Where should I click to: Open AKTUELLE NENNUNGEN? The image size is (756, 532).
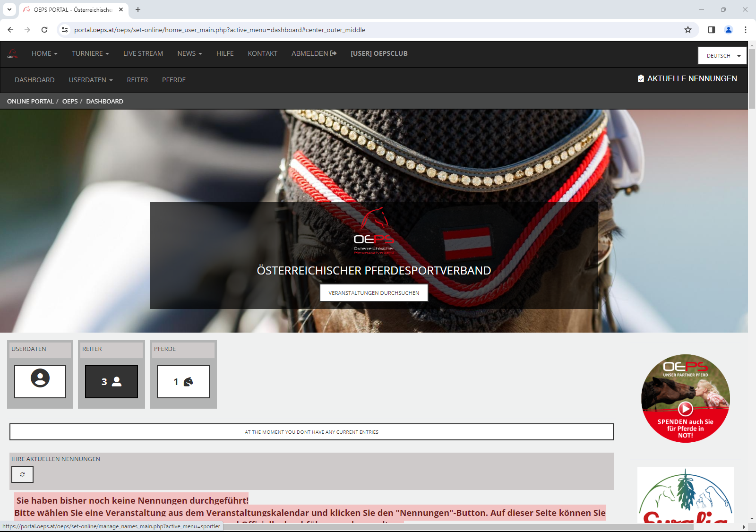[687, 79]
